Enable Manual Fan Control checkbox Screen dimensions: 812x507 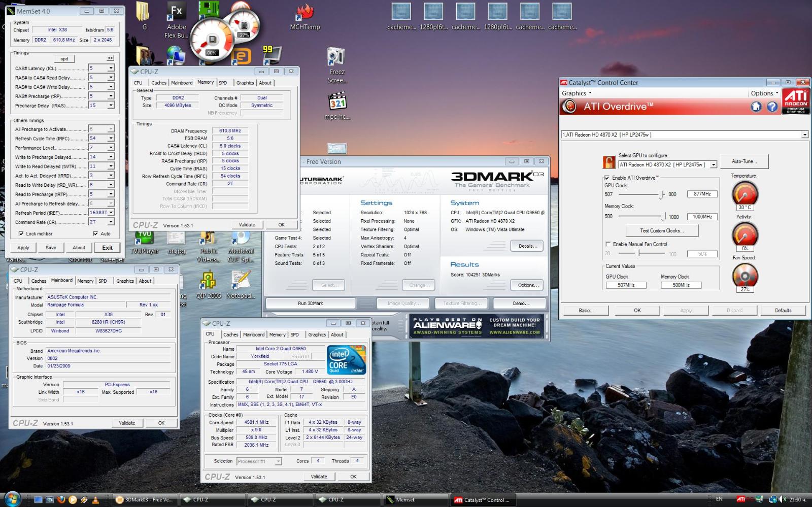(607, 244)
